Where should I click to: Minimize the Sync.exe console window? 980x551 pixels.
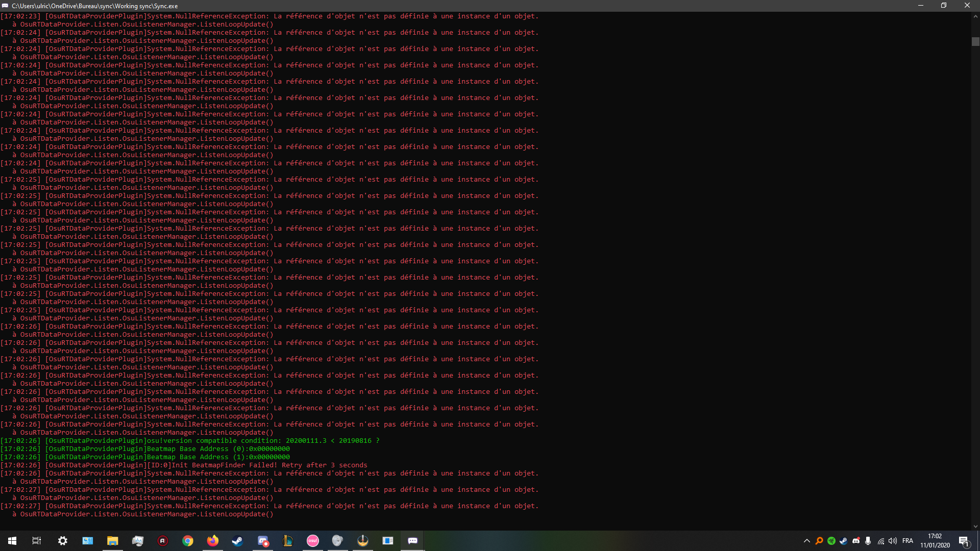[x=921, y=6]
